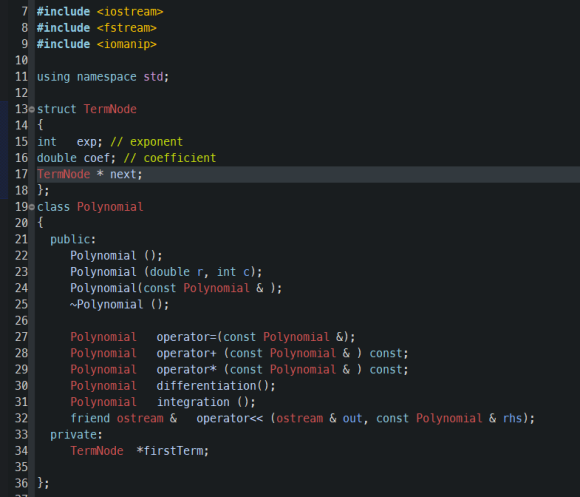The height and width of the screenshot is (497, 580).
Task: Collapse the struct TermNode fold marker
Action: 32,109
